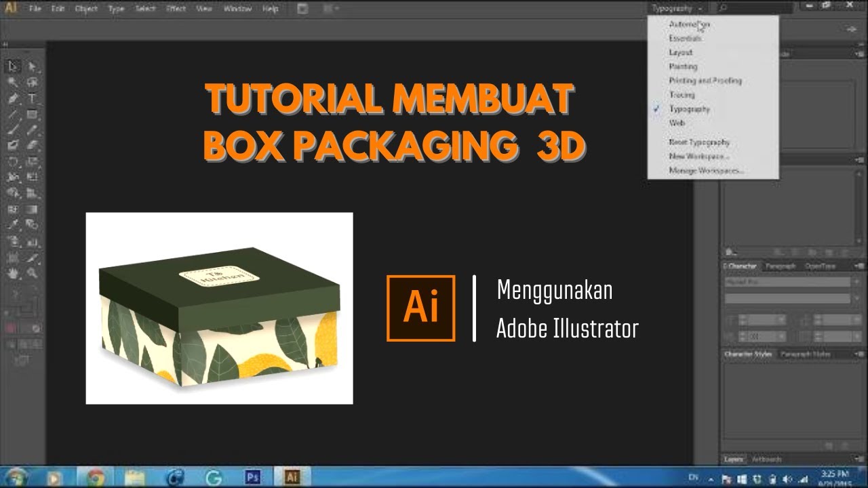Select the Type tool

(32, 98)
